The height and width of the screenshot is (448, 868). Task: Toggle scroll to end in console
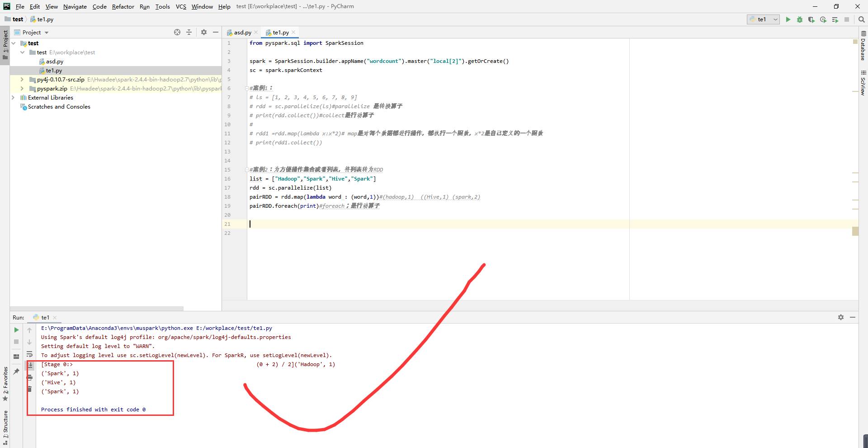(x=30, y=366)
